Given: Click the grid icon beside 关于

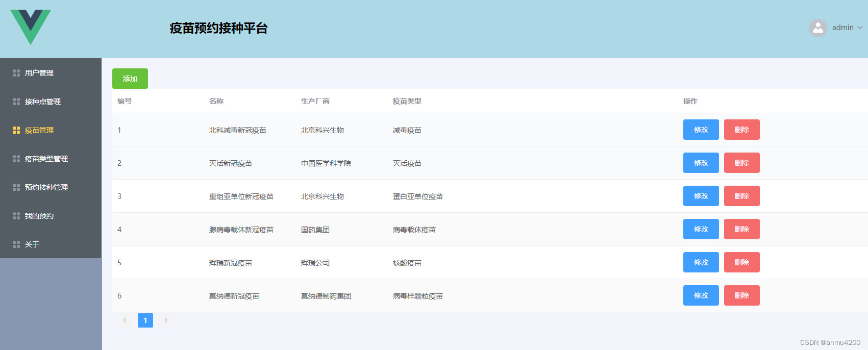Looking at the screenshot, I should click(16, 244).
